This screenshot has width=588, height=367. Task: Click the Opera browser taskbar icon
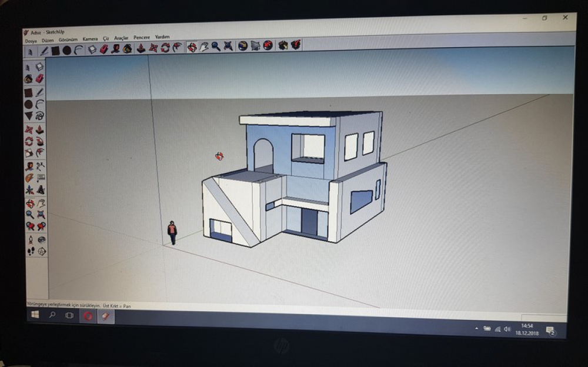tap(88, 316)
